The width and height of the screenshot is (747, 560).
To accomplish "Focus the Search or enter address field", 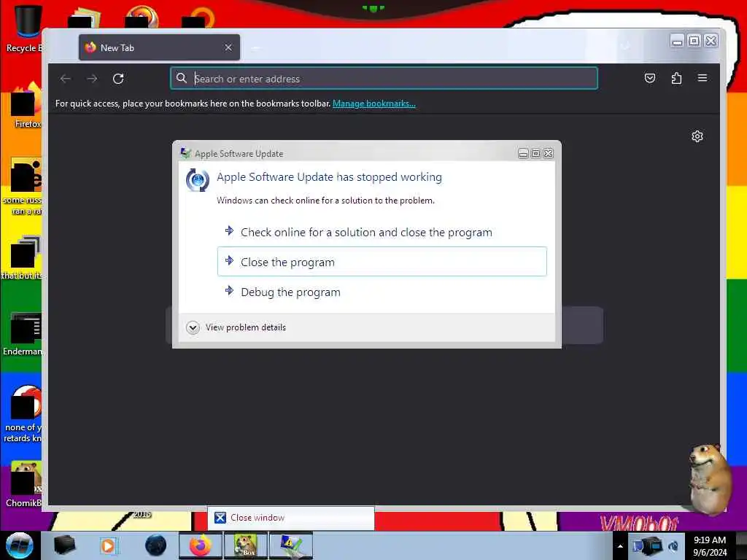I will (x=384, y=79).
